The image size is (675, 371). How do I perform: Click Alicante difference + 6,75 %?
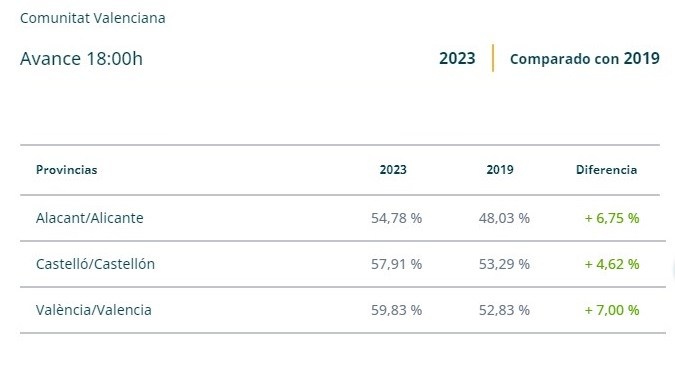[612, 218]
